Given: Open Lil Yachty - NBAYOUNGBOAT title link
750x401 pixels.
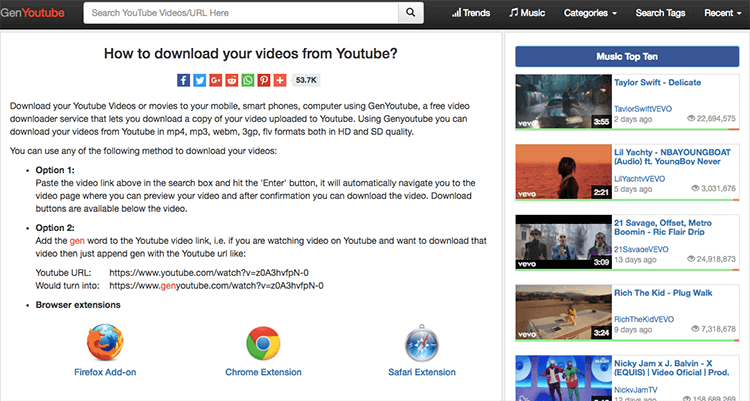Looking at the screenshot, I should (x=673, y=156).
